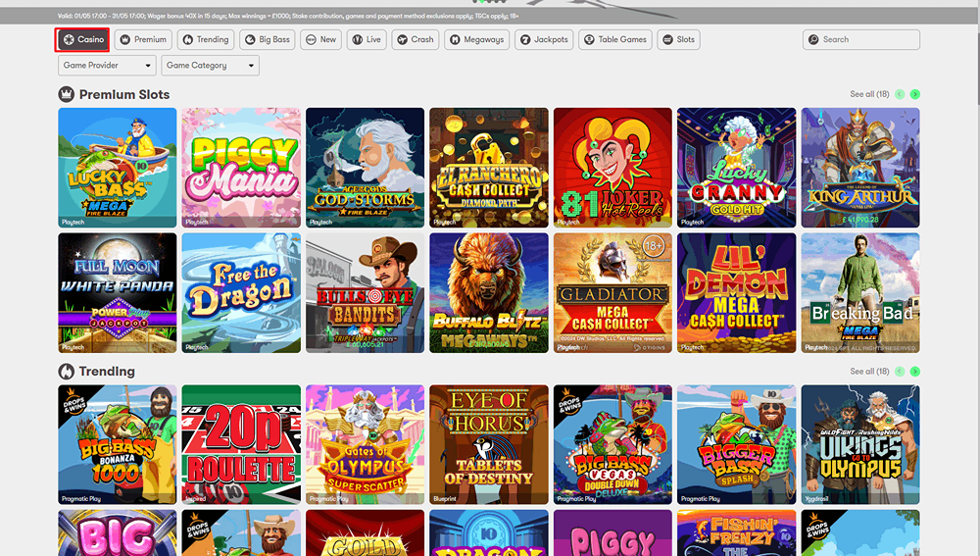The image size is (980, 556).
Task: Open the Free the Dragon game
Action: click(241, 293)
